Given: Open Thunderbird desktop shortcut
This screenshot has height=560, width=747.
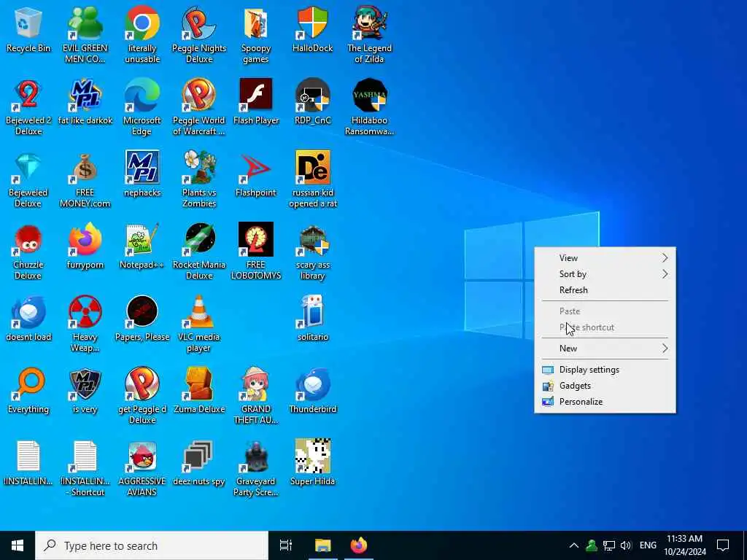Looking at the screenshot, I should click(312, 391).
